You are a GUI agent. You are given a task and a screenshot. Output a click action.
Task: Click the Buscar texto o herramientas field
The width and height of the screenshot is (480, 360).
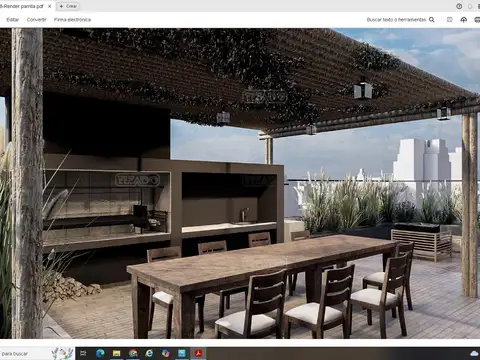(x=396, y=20)
